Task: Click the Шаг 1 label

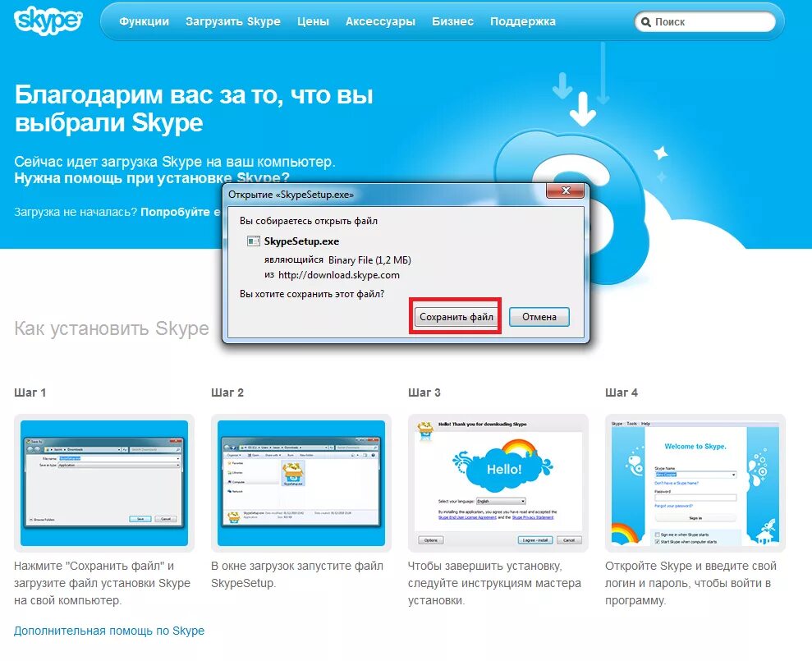Action: click(30, 392)
